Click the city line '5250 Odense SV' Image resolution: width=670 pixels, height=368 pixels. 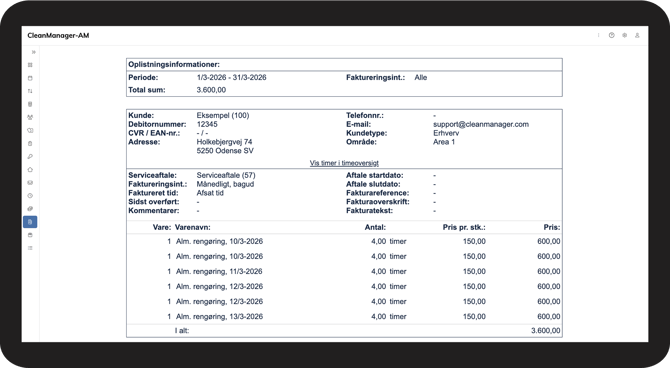(225, 151)
